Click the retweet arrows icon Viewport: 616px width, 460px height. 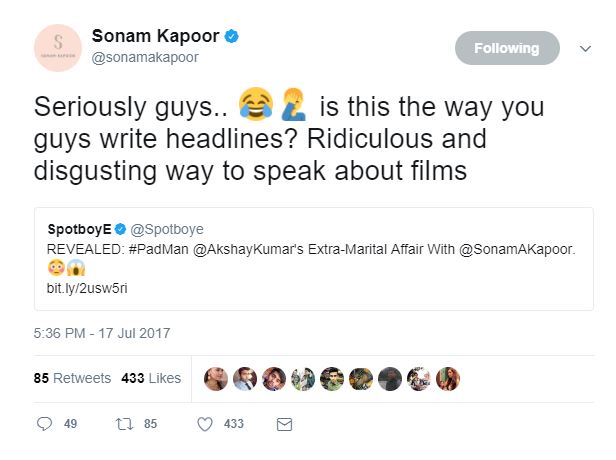click(127, 424)
